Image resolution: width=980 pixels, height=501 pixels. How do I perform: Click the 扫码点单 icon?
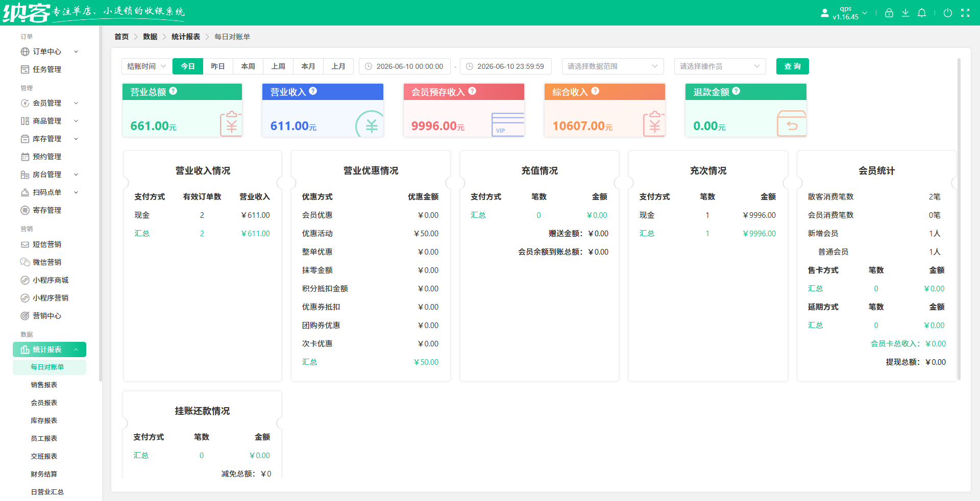coord(24,192)
